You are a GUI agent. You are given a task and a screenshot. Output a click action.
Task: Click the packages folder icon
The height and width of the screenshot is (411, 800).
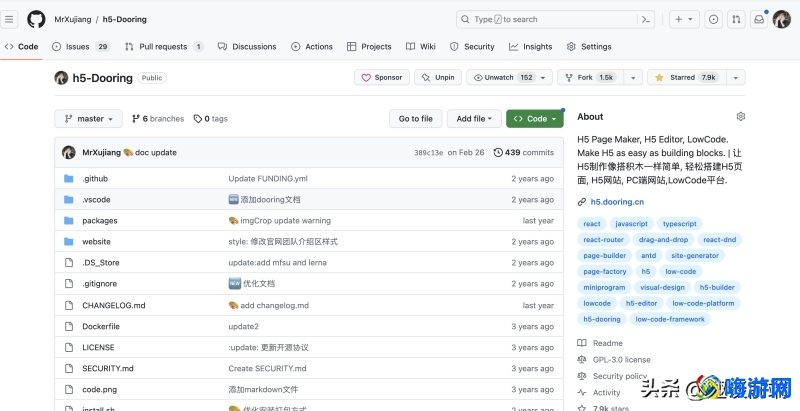point(69,220)
